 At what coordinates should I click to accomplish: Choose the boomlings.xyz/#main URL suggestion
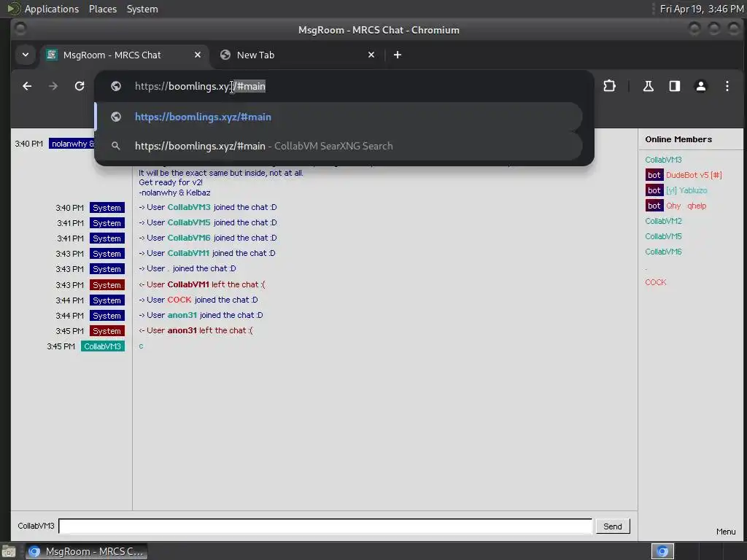pyautogui.click(x=338, y=117)
